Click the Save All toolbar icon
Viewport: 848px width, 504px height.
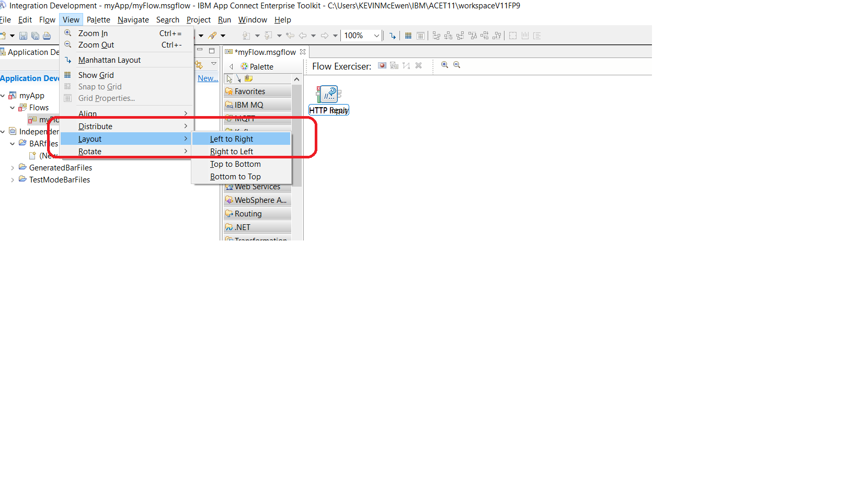click(35, 36)
